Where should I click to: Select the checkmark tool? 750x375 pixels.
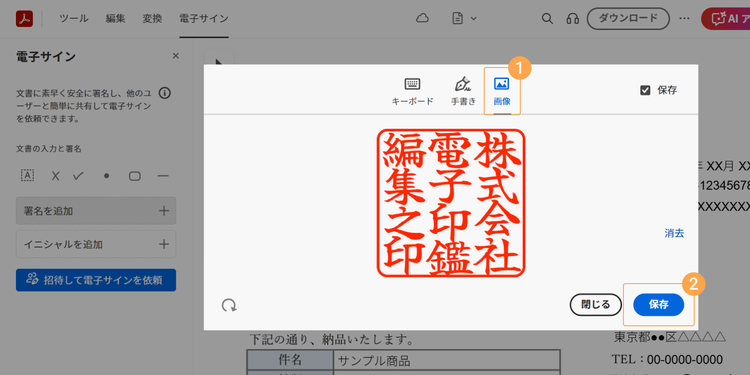(78, 176)
